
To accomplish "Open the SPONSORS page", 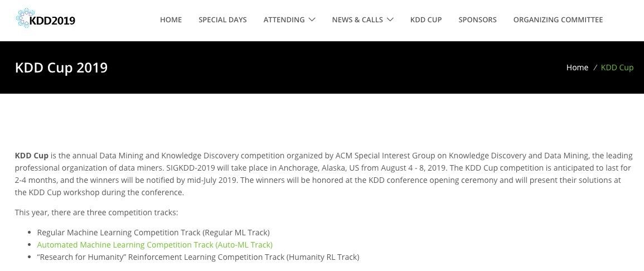I will click(x=477, y=20).
